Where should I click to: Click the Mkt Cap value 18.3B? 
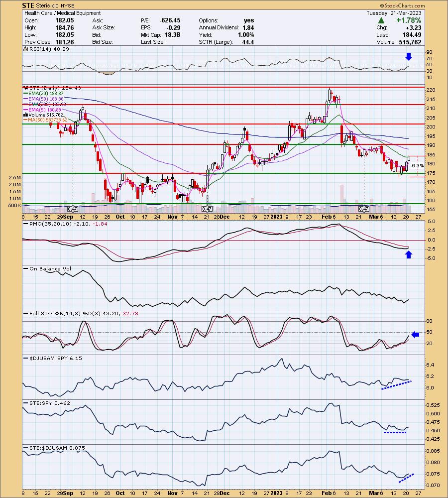pyautogui.click(x=172, y=35)
